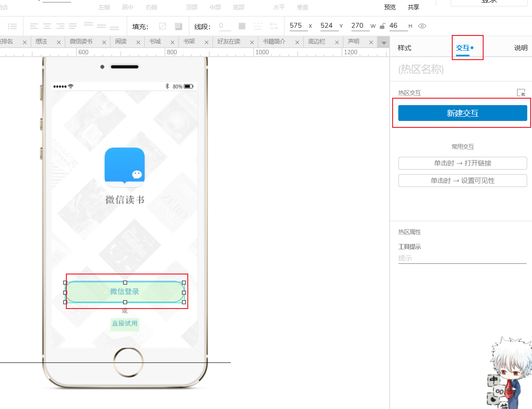
Task: Click 水平 distribute horizontally tool
Action: point(279,7)
